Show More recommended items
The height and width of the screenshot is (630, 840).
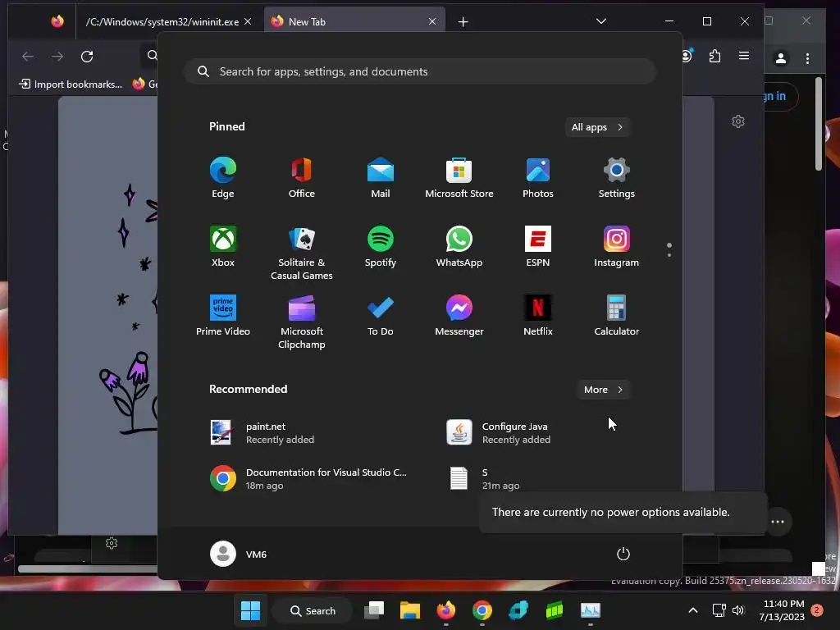pos(603,390)
